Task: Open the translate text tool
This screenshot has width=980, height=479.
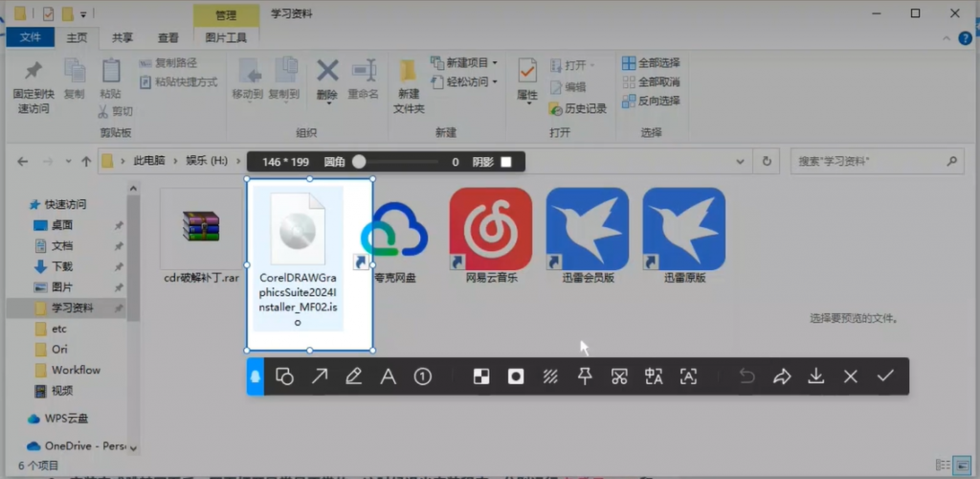Action: pyautogui.click(x=654, y=376)
